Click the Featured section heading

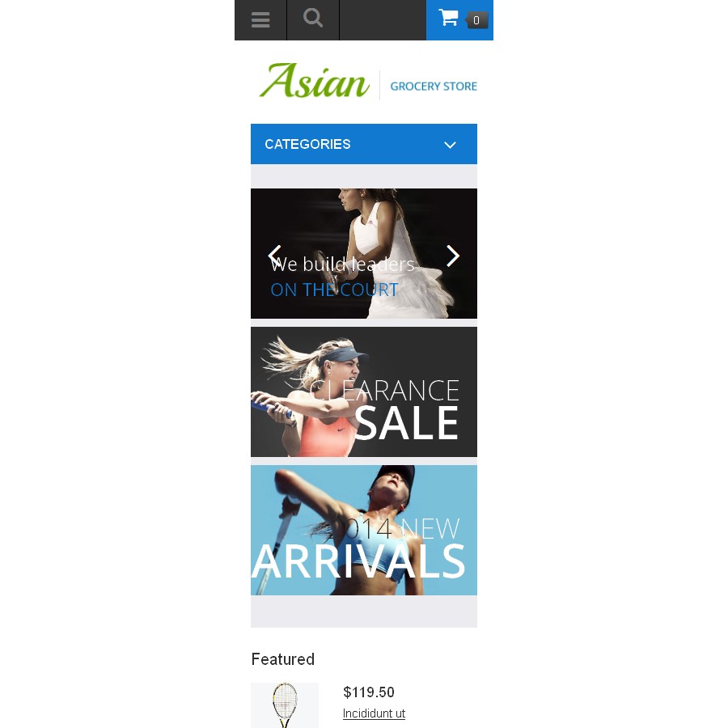283,658
